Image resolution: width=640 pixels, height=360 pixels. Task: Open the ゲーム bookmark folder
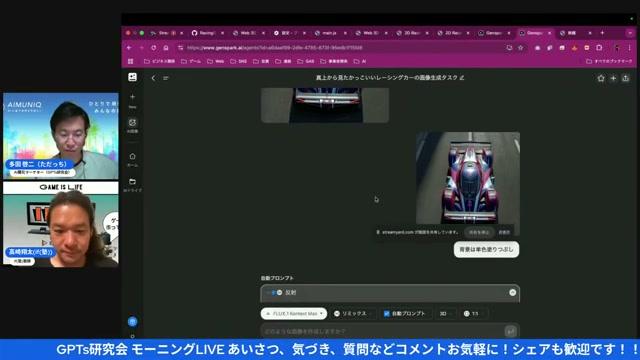coord(191,61)
